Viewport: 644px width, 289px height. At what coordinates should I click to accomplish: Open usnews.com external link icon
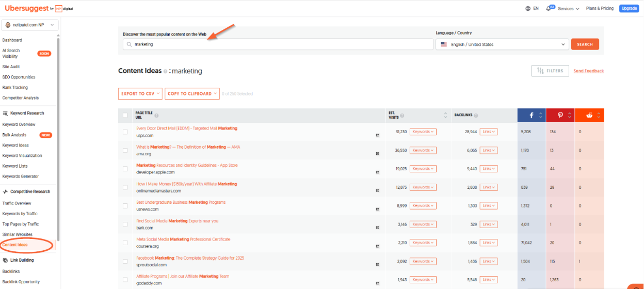[x=377, y=210]
